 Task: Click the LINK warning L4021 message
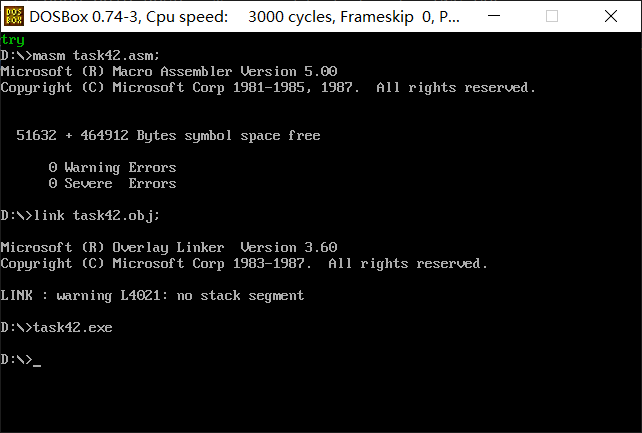(x=152, y=295)
